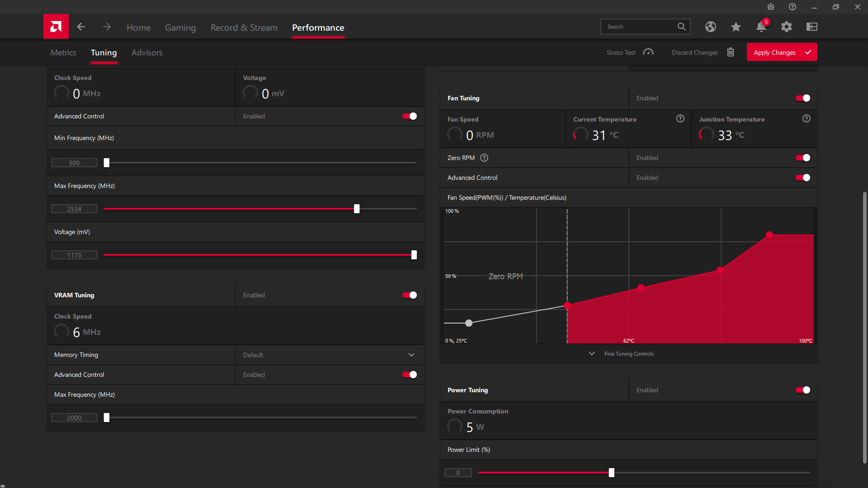Select topmost fan curve point
Screen dimensions: 868x488
point(769,235)
